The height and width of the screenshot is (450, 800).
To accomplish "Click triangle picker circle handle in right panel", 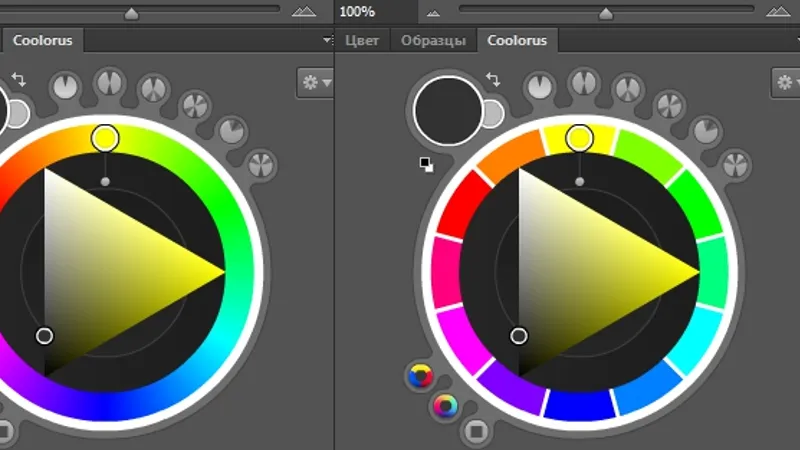I will point(519,336).
